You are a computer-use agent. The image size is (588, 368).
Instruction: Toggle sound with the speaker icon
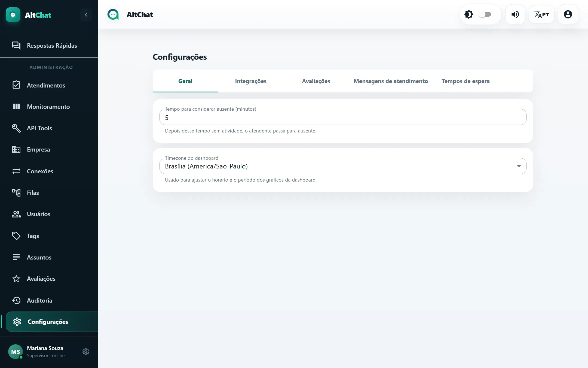tap(515, 14)
